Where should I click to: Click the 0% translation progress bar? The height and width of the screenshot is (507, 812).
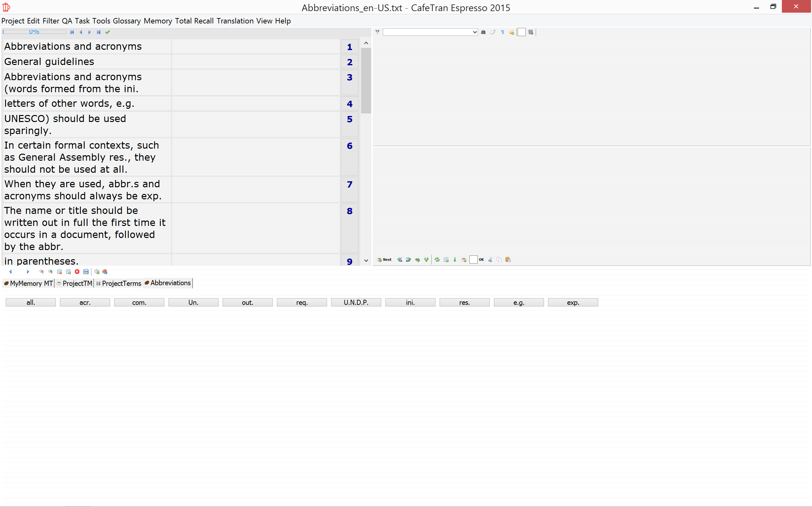34,32
